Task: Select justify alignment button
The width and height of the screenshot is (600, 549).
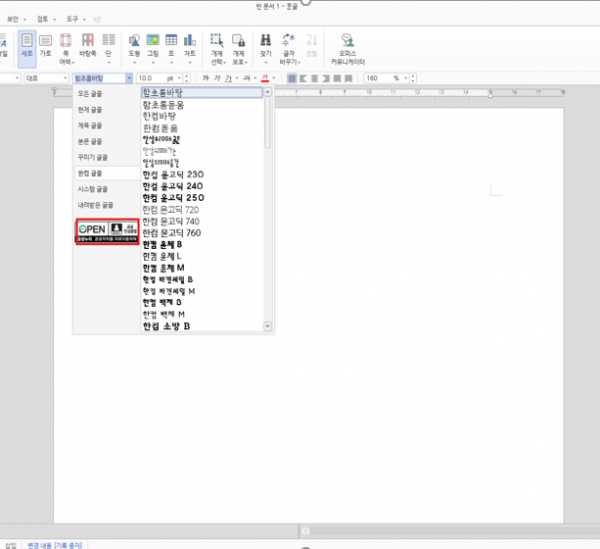Action: pos(292,78)
